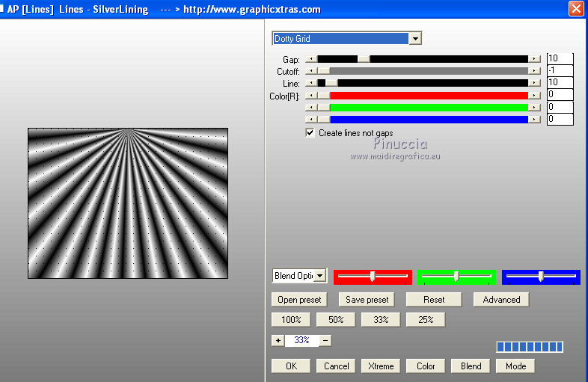Viewport: 588px width, 382px height.
Task: Click left arrow of Line slider
Action: pyautogui.click(x=311, y=83)
